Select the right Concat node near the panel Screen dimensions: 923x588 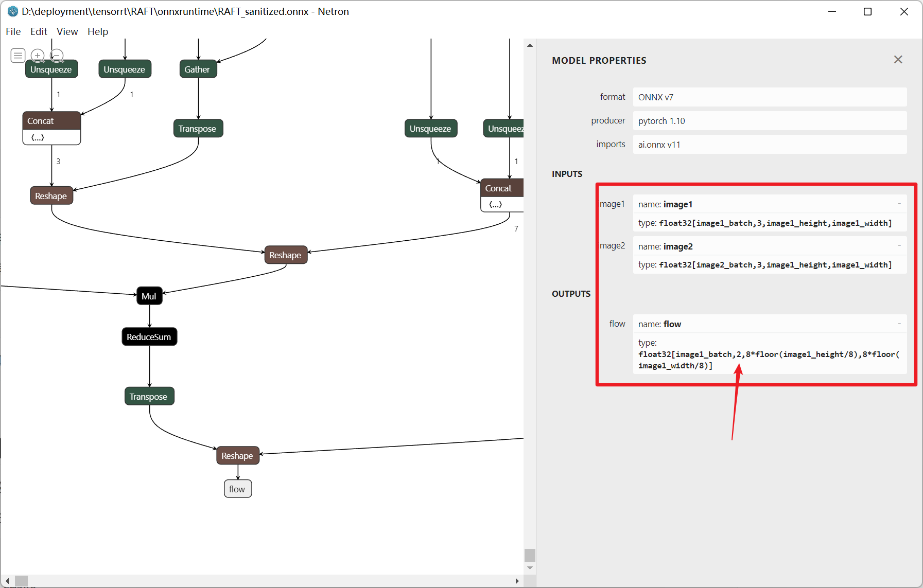502,188
